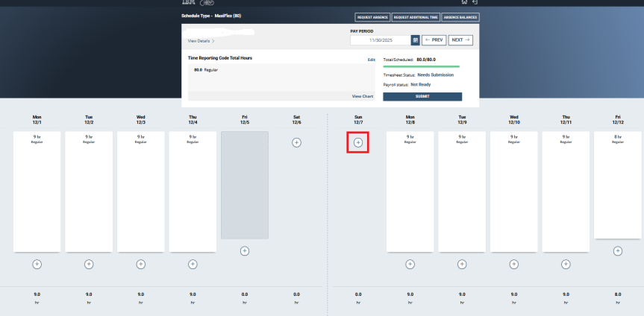Click 'Schedule Type - MaxiFlex (80)' text
The height and width of the screenshot is (316, 644).
211,16
